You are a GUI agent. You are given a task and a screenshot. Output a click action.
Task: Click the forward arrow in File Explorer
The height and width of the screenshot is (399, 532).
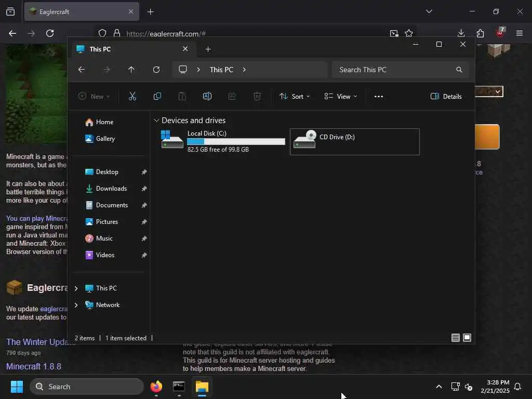(107, 70)
